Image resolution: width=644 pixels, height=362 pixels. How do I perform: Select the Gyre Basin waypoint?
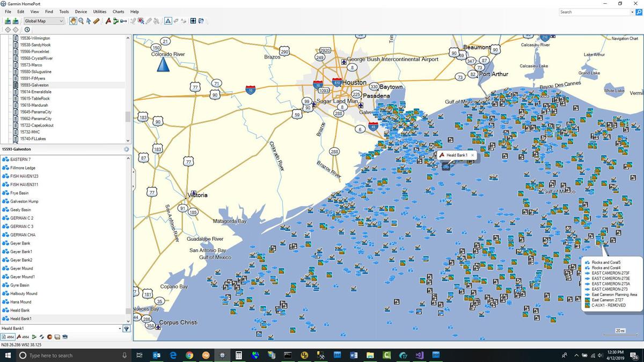63,285
